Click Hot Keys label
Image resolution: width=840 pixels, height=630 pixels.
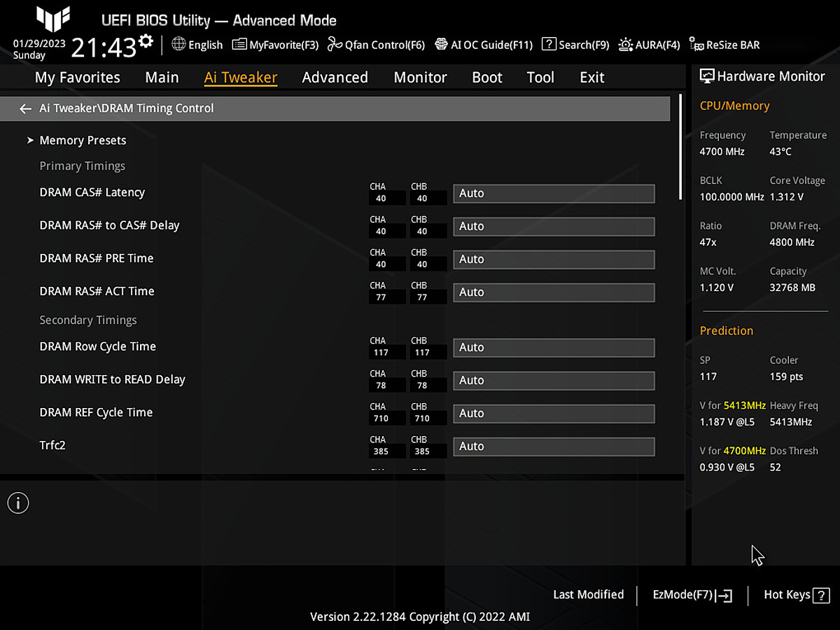(x=787, y=594)
